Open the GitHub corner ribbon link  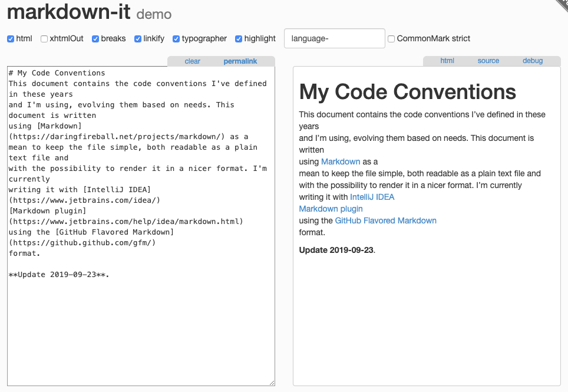(560, 7)
